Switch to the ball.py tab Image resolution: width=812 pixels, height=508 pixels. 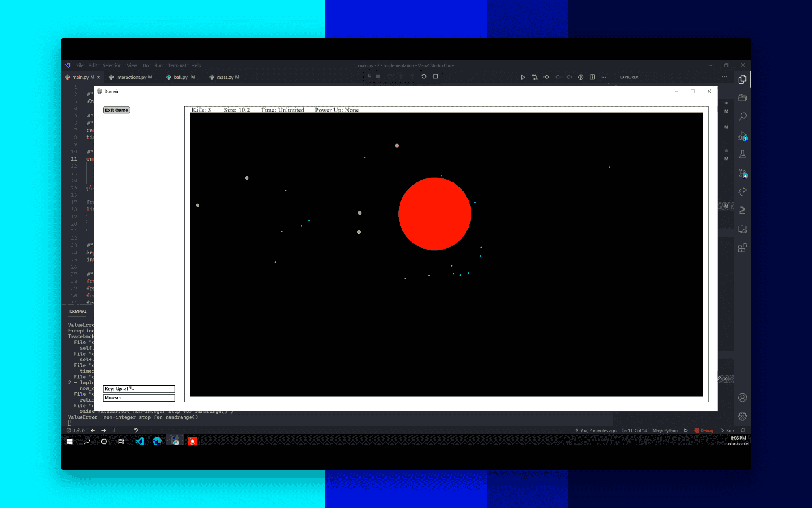tap(181, 77)
